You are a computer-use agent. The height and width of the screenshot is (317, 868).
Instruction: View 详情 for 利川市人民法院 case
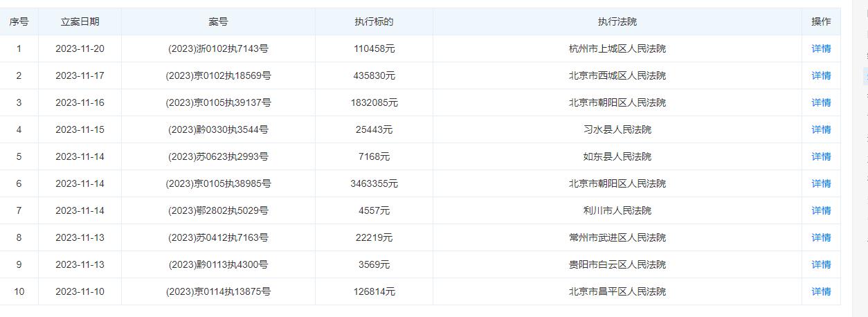point(821,210)
